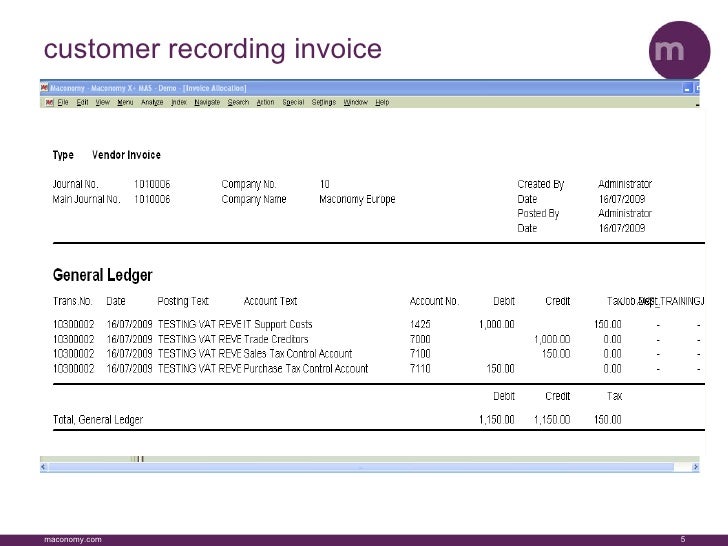
Task: Click the 1,000.00 credit for Trade Creditors
Action: [552, 339]
